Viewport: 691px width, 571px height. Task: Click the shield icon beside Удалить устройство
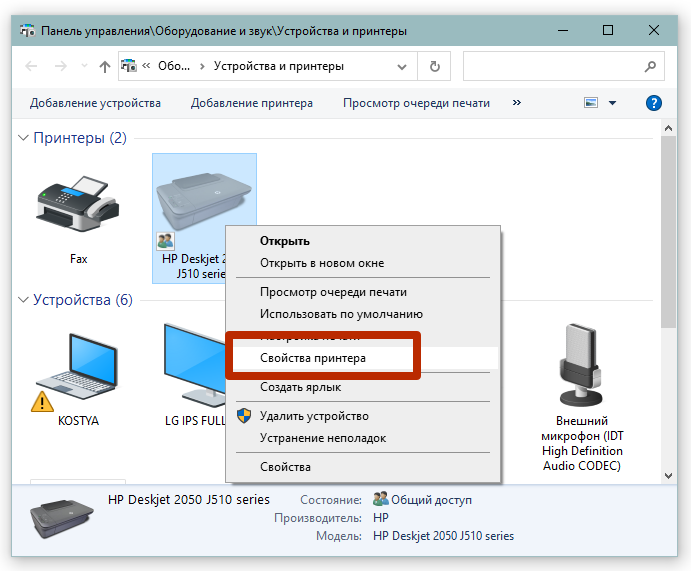pos(244,415)
